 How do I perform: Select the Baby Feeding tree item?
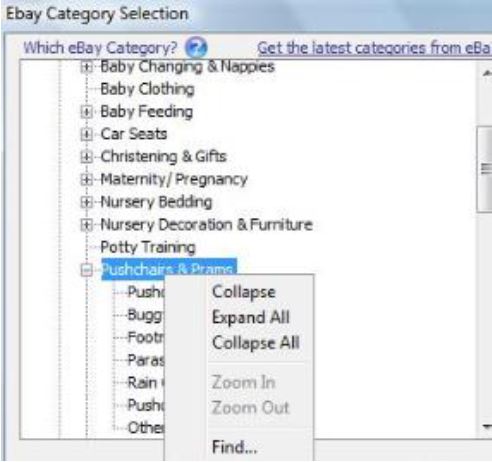147,112
